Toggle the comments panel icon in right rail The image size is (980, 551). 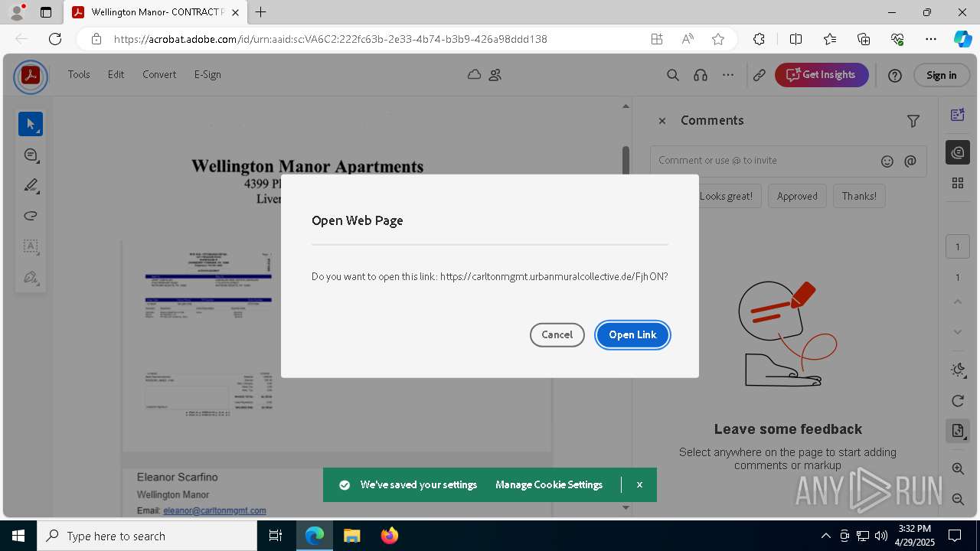957,152
